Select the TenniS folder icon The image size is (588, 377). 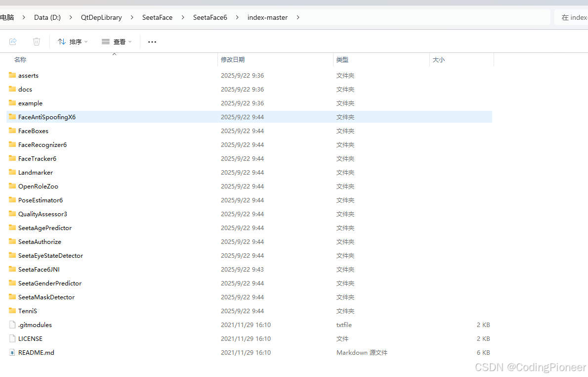[x=12, y=311]
